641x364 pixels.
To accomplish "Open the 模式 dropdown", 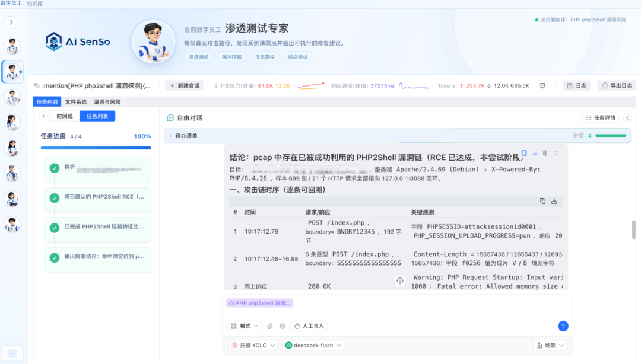I will point(245,326).
